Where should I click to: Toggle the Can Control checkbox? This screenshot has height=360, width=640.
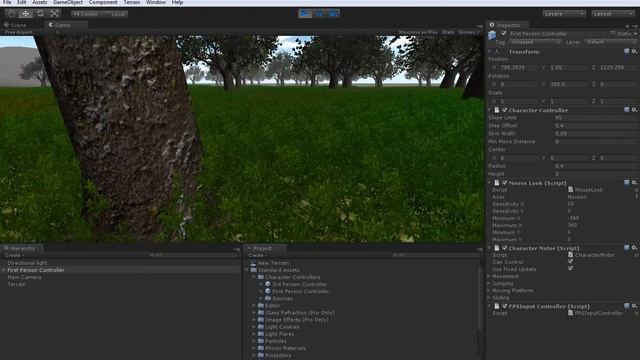570,262
